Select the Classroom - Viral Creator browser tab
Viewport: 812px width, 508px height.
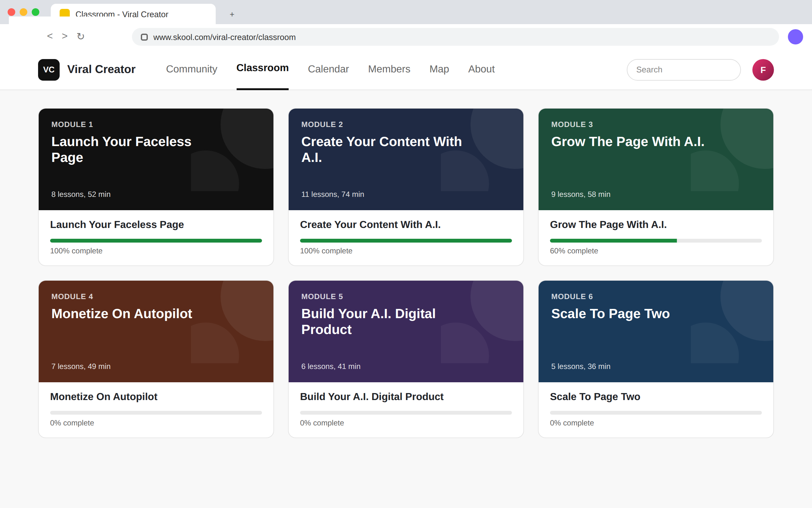(133, 14)
